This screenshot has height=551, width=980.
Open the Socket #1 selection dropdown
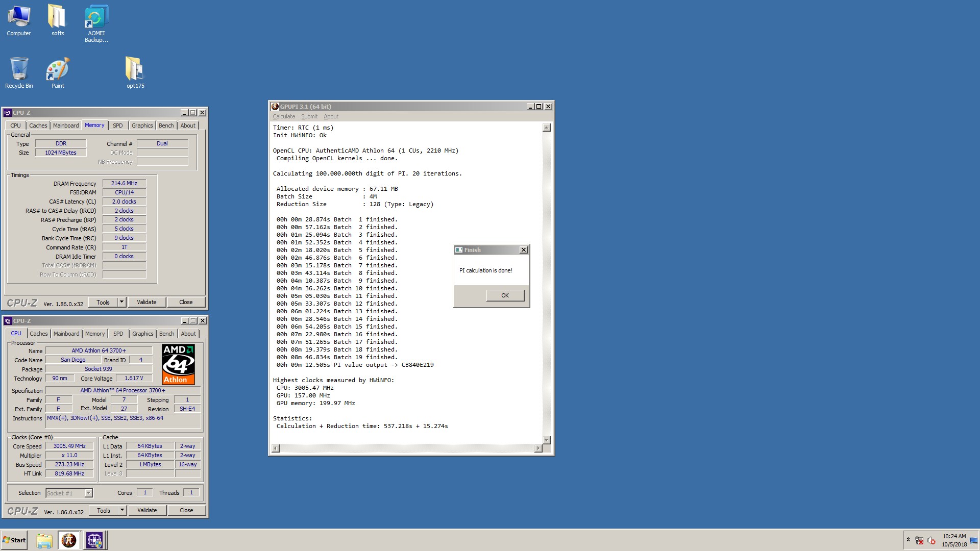pyautogui.click(x=69, y=493)
